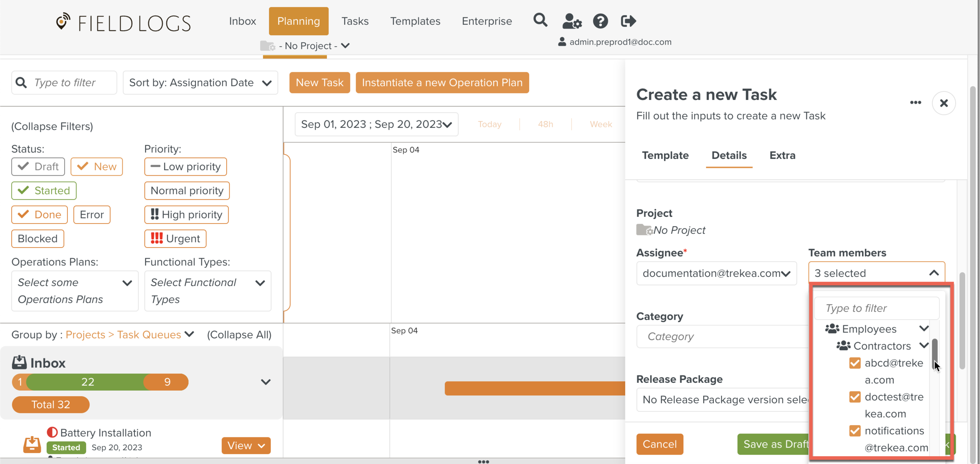This screenshot has width=980, height=464.
Task: Click the Collapse Filters link
Action: coord(52,126)
